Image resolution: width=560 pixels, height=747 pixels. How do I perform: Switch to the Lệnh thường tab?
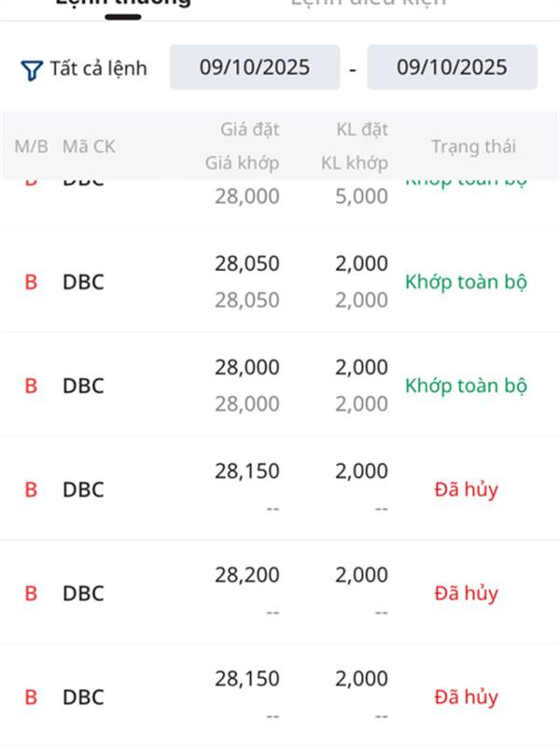123,3
